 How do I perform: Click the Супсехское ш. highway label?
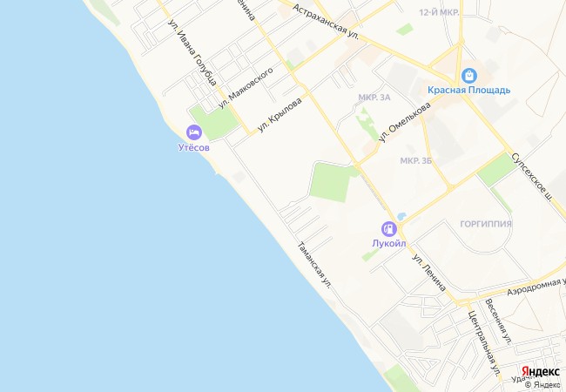pyautogui.click(x=532, y=177)
